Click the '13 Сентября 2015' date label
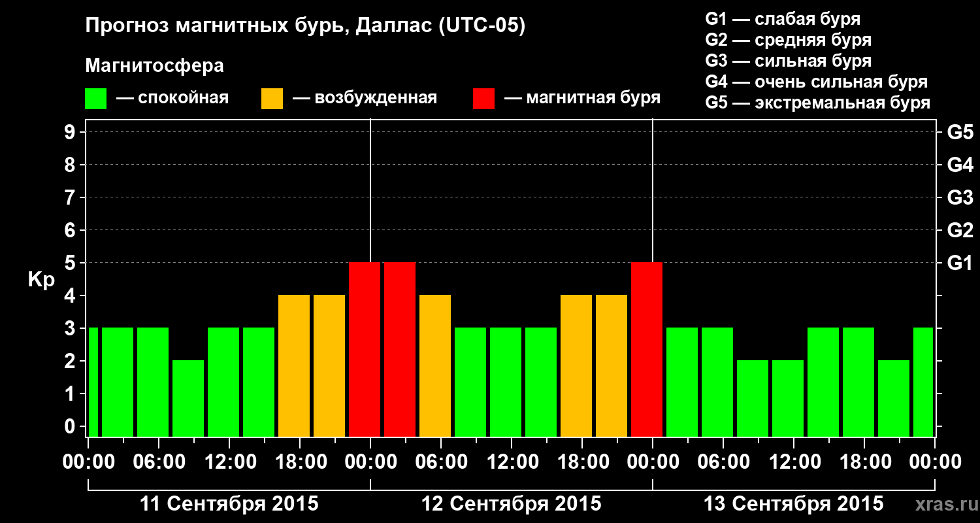980x523 pixels. click(794, 504)
